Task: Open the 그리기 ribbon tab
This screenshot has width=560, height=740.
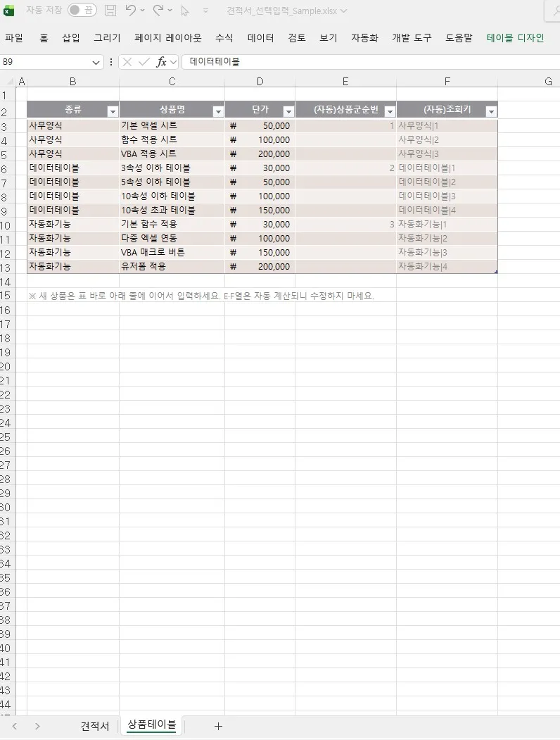Action: [107, 38]
